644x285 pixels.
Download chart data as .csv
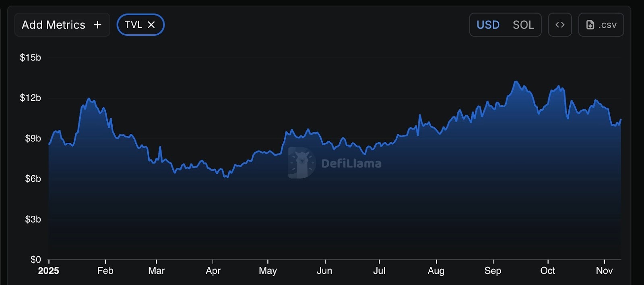(601, 25)
